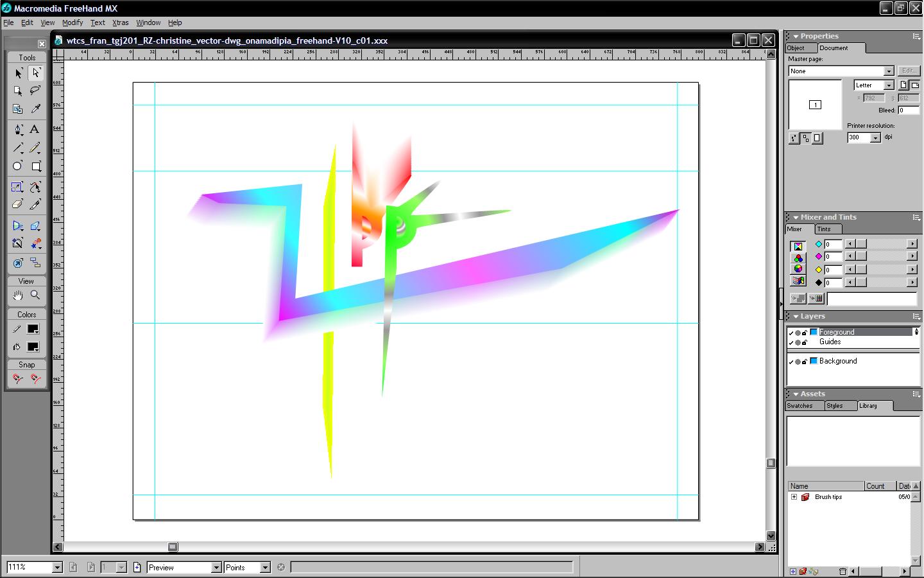The width and height of the screenshot is (924, 578).
Task: Open the Tints tab
Action: (824, 229)
